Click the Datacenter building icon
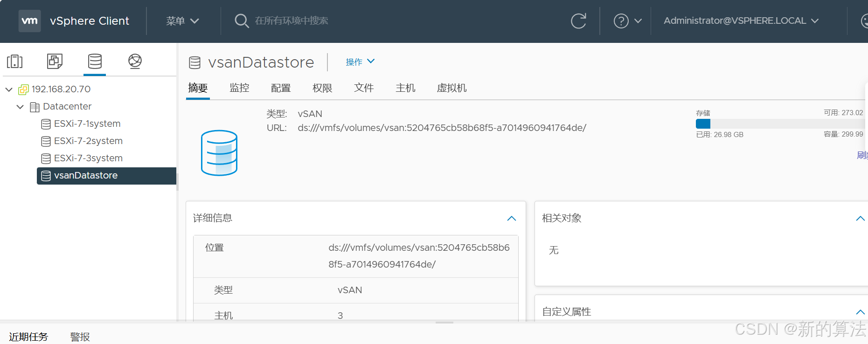The height and width of the screenshot is (344, 868). [x=35, y=107]
